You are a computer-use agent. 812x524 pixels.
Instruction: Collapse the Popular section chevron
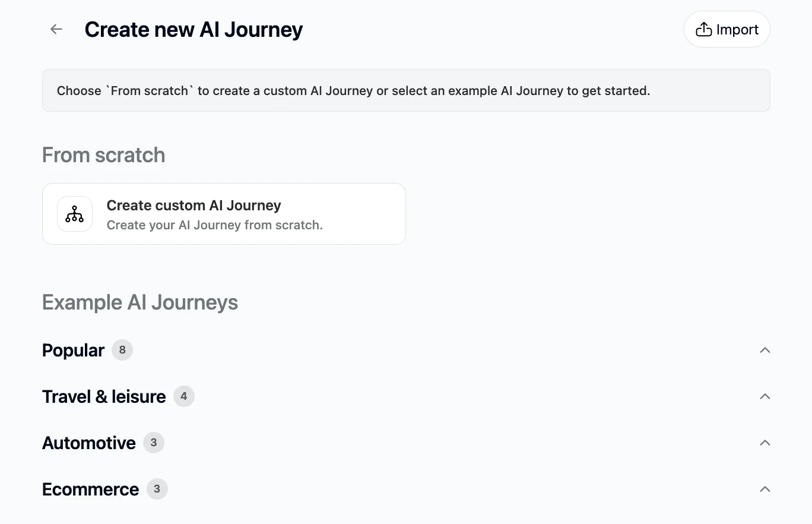point(765,350)
